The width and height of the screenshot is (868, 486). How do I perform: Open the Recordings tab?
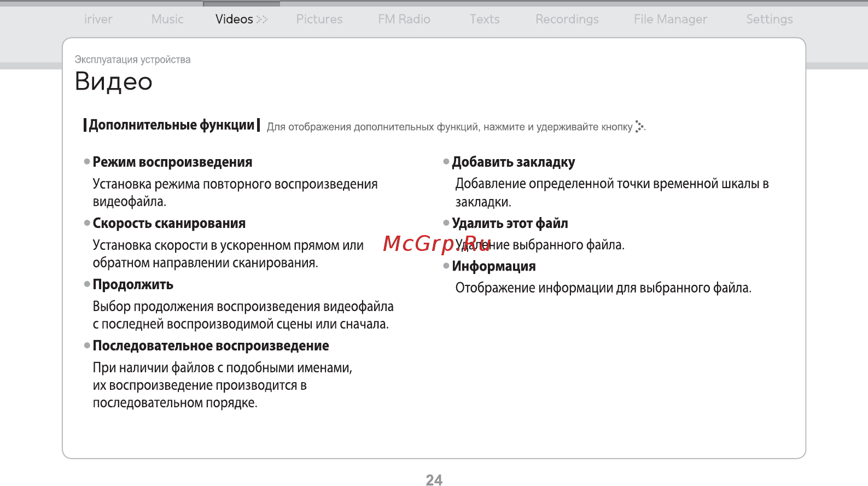pyautogui.click(x=567, y=19)
